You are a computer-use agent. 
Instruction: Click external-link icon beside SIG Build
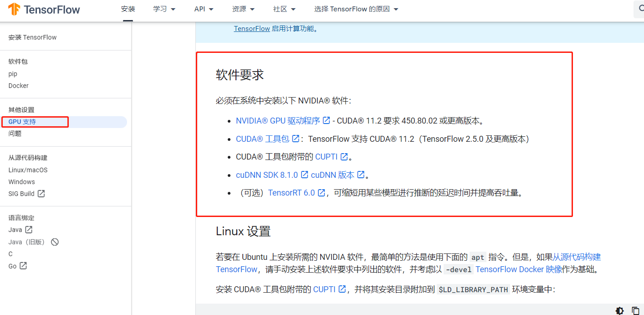coord(41,194)
